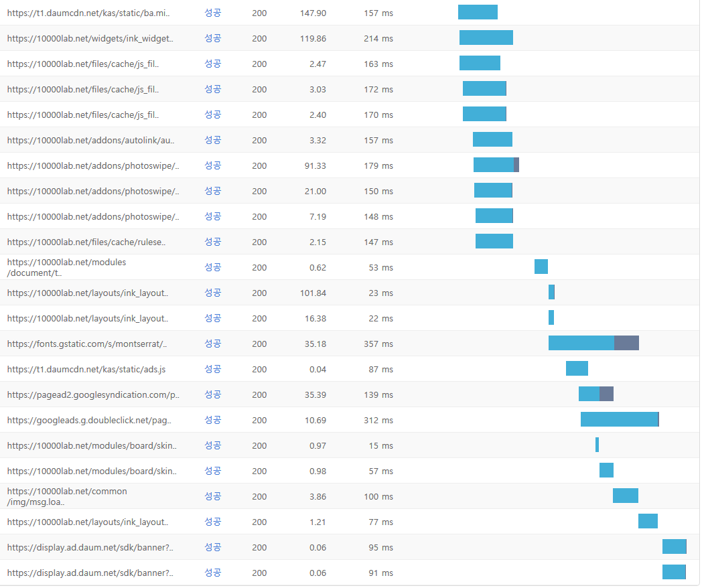
Task: Select the 200 code in the modules/document row
Action: pos(259,267)
